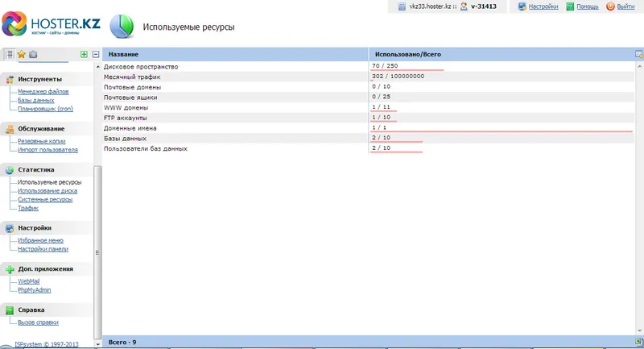Viewport: 644px width, 349px height.
Task: Select Доменные имена row
Action: point(369,128)
